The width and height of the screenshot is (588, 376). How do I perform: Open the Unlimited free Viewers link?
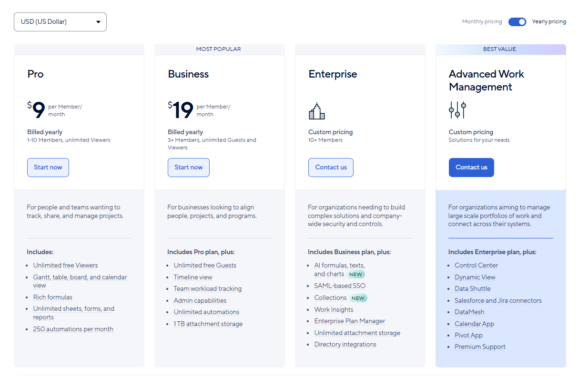[65, 265]
